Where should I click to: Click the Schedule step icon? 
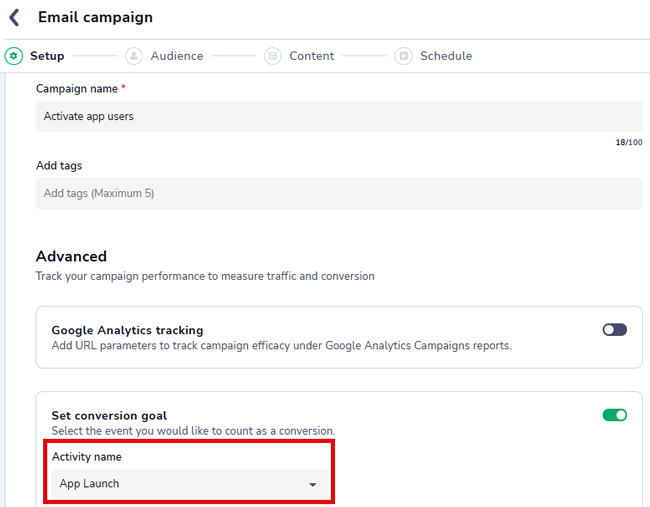coord(403,56)
